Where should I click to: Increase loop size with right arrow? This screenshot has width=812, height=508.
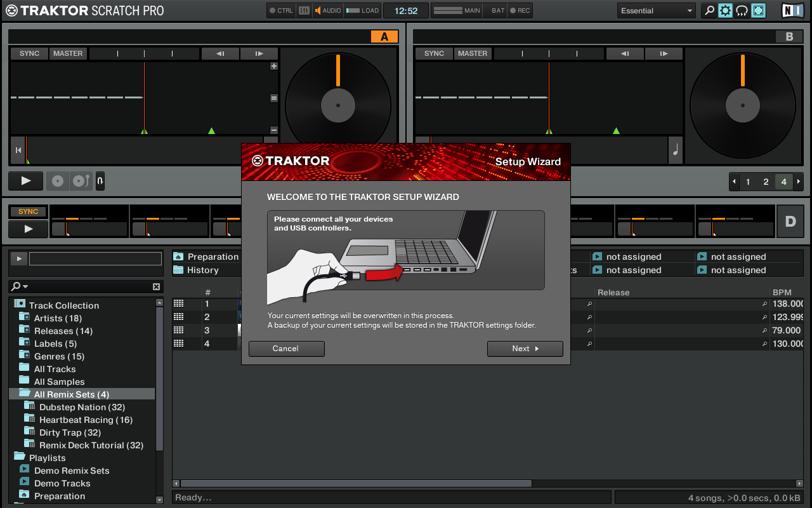pyautogui.click(x=798, y=182)
